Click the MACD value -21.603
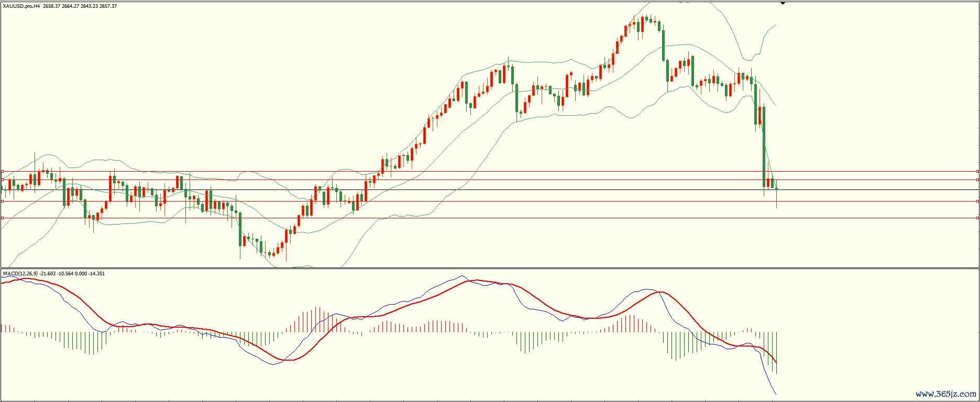Viewport: 980px width, 402px height. pos(48,274)
